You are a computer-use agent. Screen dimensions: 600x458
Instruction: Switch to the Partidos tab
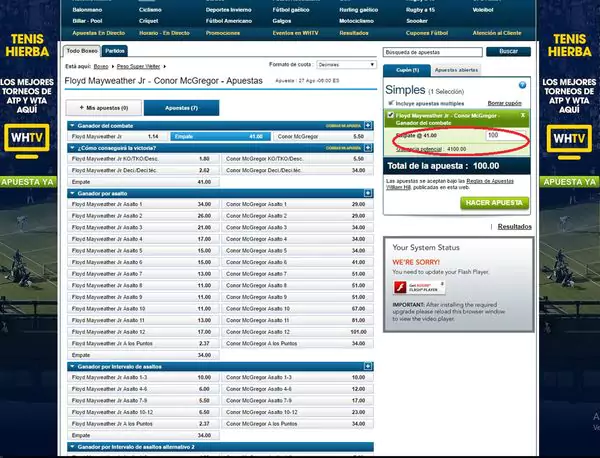[x=115, y=51]
